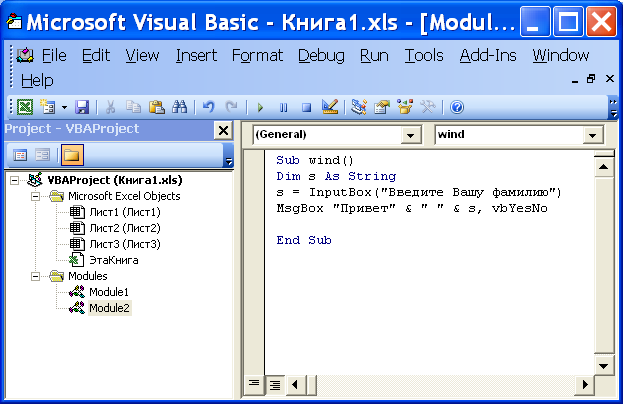Select ЭтаКнига workbook object

click(114, 260)
